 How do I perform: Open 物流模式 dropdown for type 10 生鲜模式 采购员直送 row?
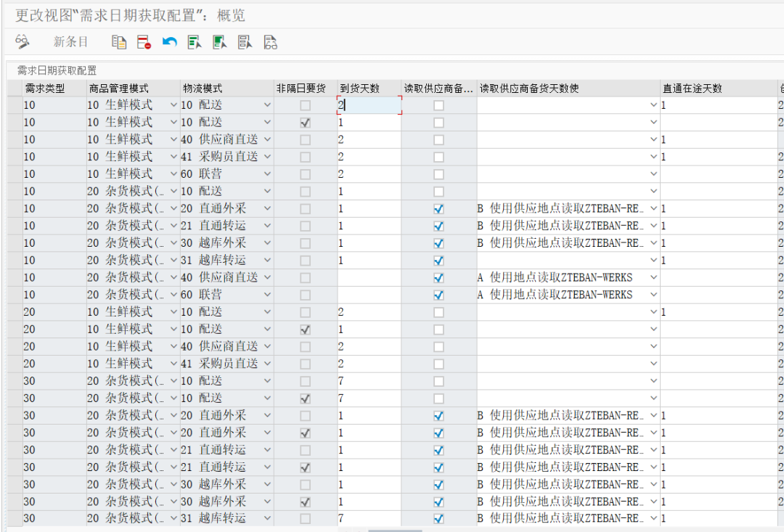click(x=267, y=157)
